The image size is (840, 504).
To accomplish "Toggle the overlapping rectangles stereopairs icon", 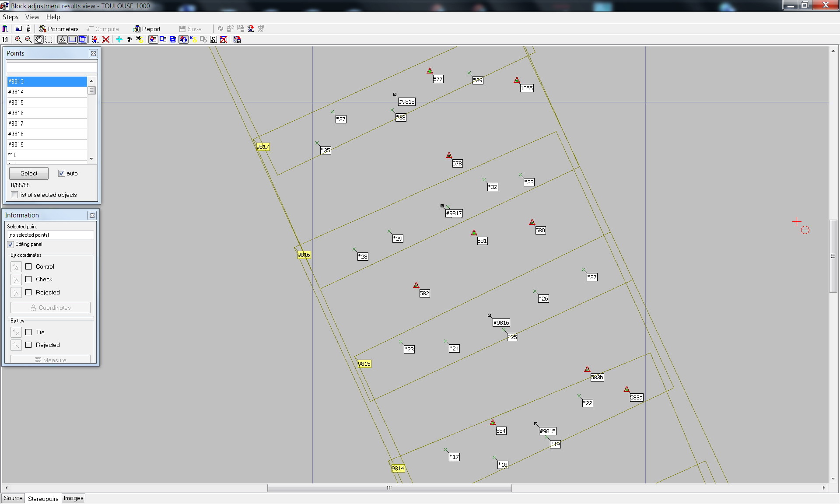I will [x=82, y=39].
